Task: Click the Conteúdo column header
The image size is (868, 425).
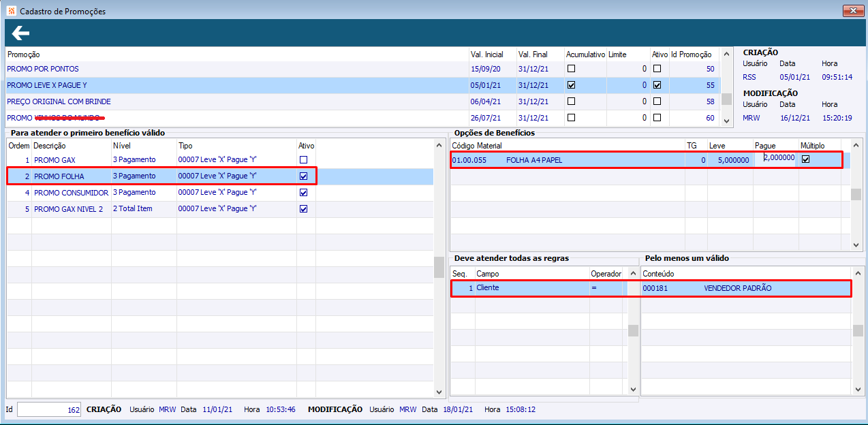Action: tap(658, 274)
